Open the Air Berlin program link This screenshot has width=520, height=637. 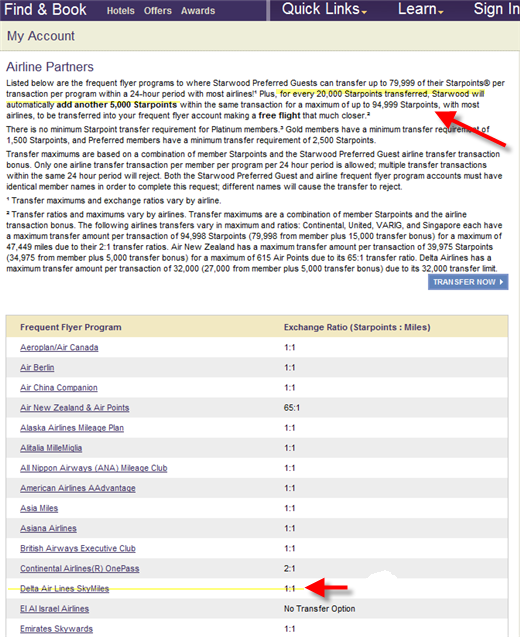pyautogui.click(x=37, y=368)
